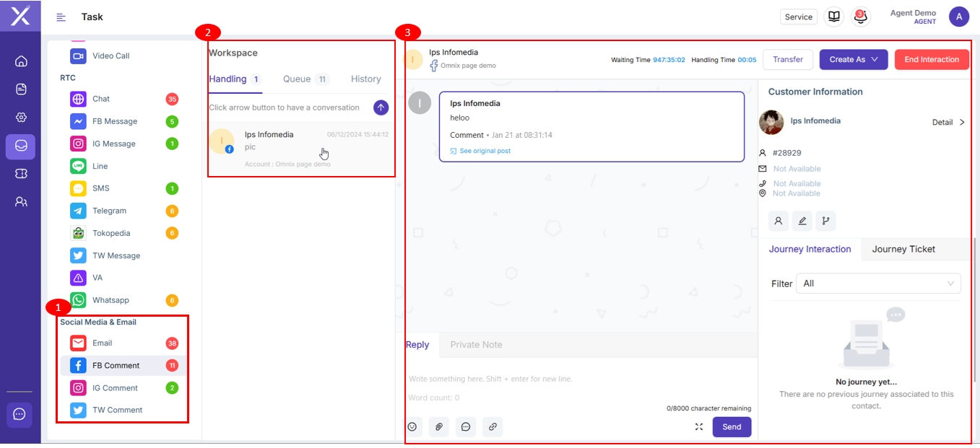Click the settings gear sidebar icon
Image resolution: width=980 pixels, height=448 pixels.
(21, 117)
